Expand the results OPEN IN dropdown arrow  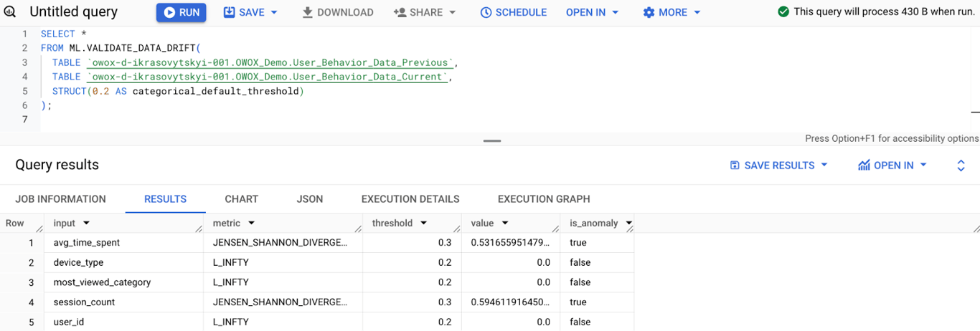pyautogui.click(x=923, y=165)
